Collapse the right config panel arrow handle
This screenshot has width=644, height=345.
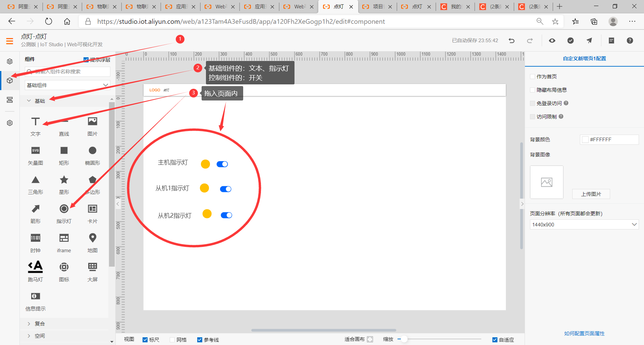pos(522,204)
